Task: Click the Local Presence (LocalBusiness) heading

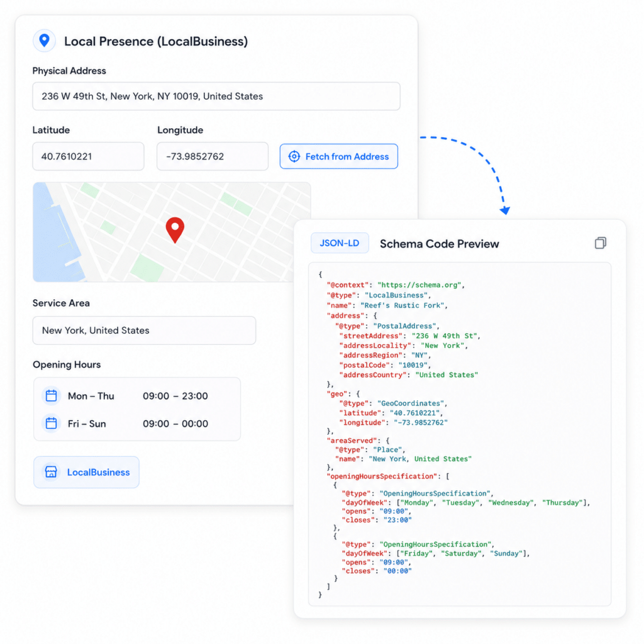Action: 156,41
